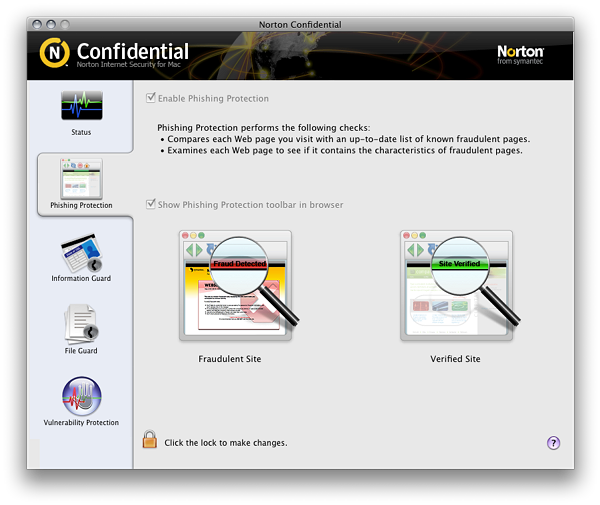600x505 pixels.
Task: Select the Phishing Protection sidebar icon
Action: click(81, 177)
